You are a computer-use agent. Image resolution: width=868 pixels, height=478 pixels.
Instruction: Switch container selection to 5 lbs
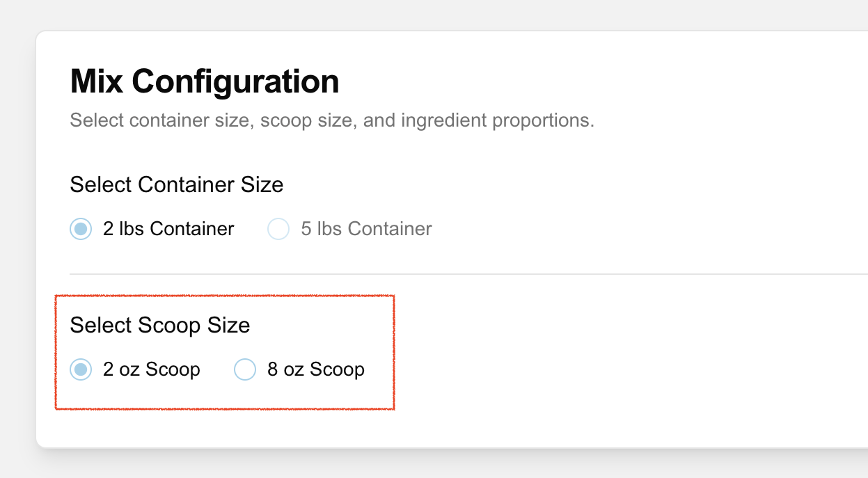tap(278, 228)
